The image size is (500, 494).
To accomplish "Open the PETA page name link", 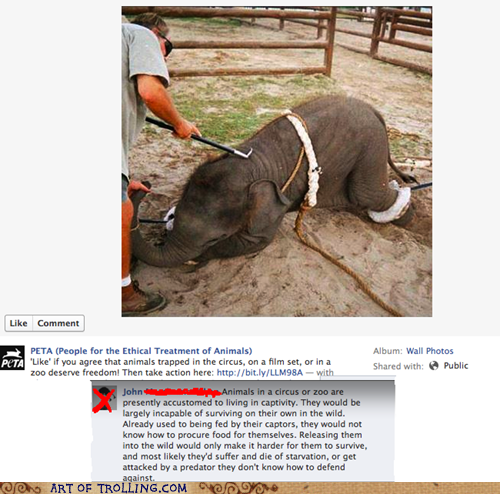I will click(141, 351).
